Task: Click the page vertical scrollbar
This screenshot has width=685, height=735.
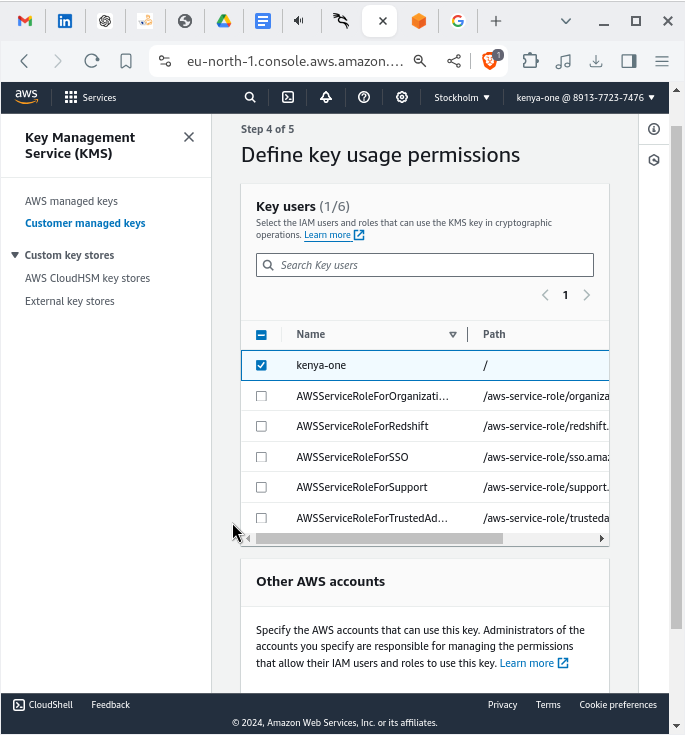Action: tap(676, 377)
